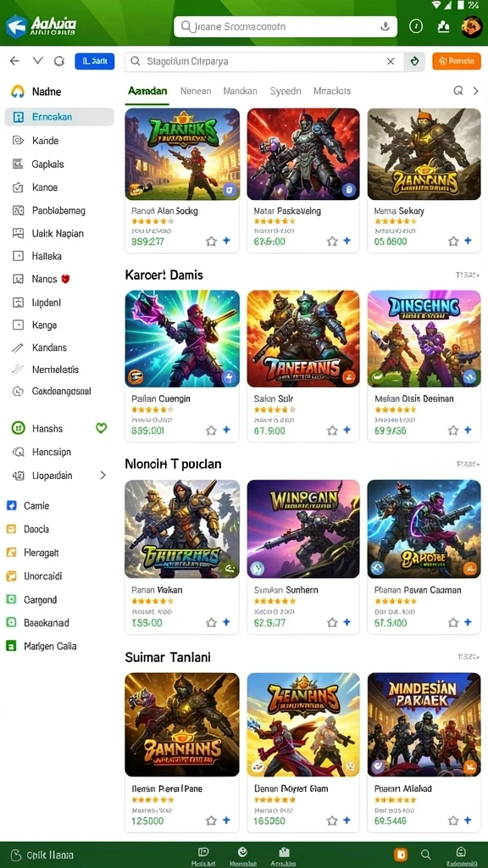
Task: Open the down chevron dropdown in toolbar
Action: tap(37, 61)
